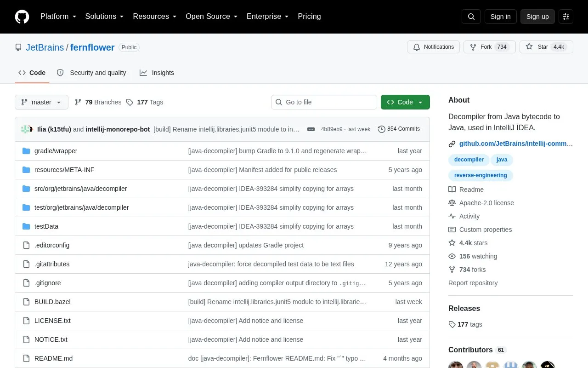This screenshot has height=368, width=588.
Task: Click the Custom properties note icon
Action: click(x=452, y=230)
